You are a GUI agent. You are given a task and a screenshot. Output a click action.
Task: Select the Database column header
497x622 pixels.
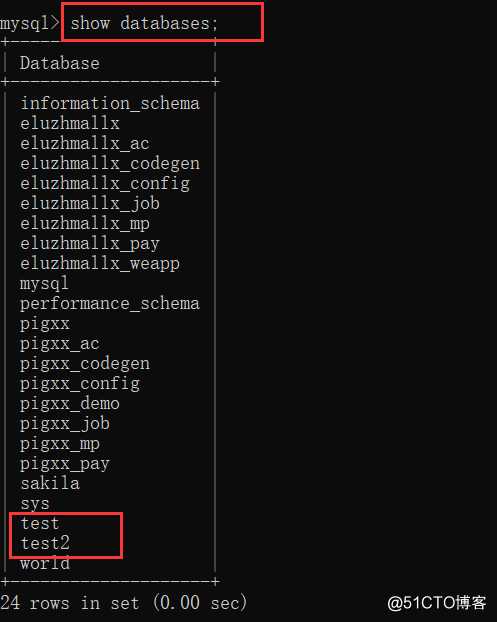60,63
